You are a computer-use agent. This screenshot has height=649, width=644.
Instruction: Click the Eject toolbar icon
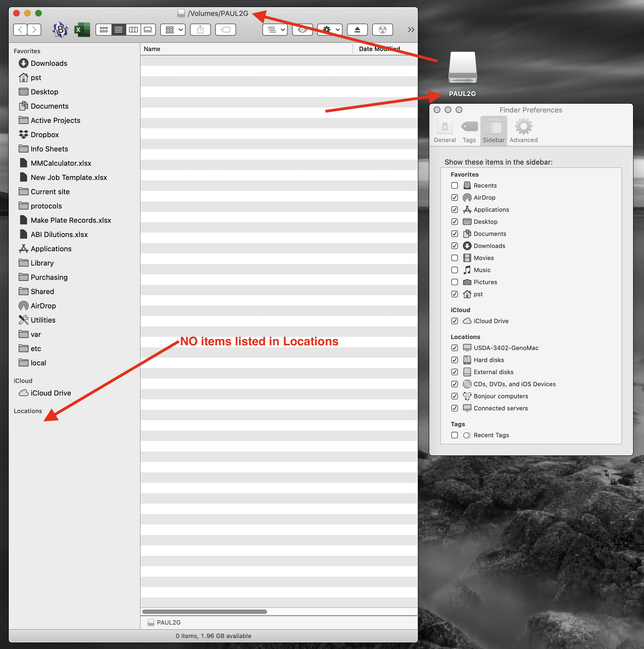point(357,30)
